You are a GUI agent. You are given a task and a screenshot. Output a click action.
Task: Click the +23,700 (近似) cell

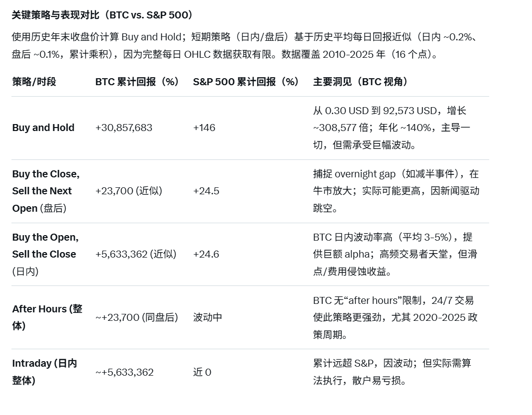129,191
